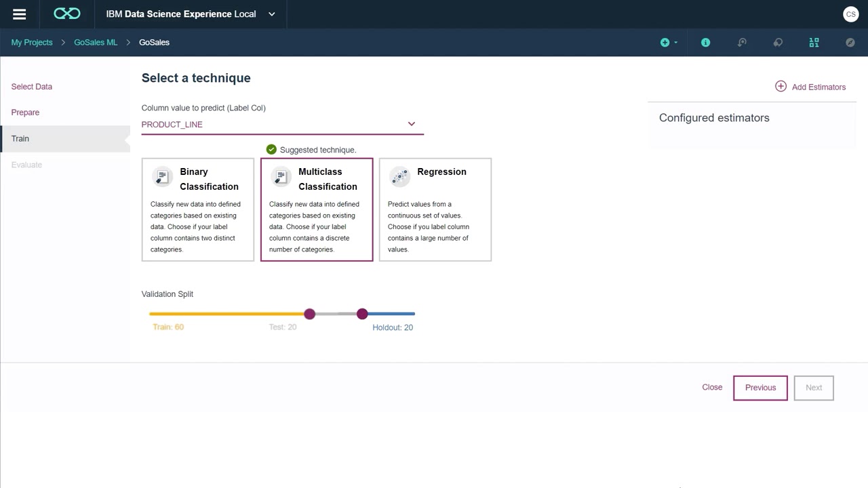Viewport: 868px width, 488px height.
Task: Click the compass explore icon
Action: coord(850,42)
